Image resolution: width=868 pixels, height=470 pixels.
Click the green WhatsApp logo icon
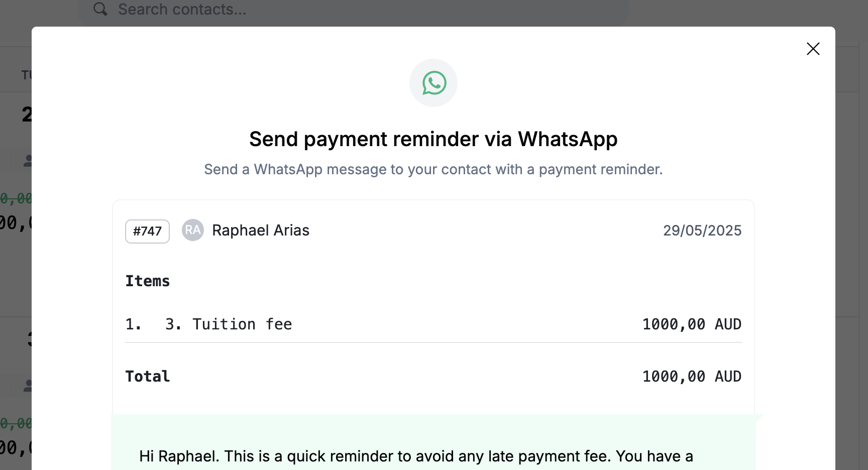[x=434, y=83]
